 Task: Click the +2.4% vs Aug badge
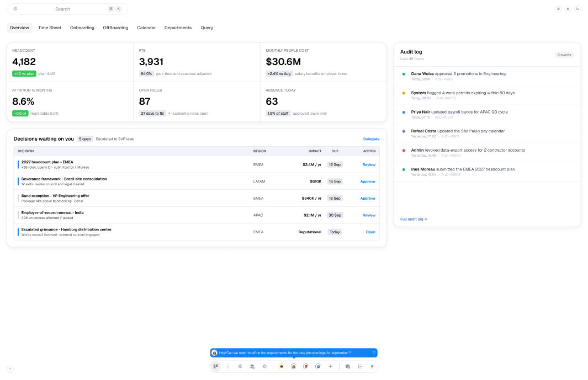[279, 74]
